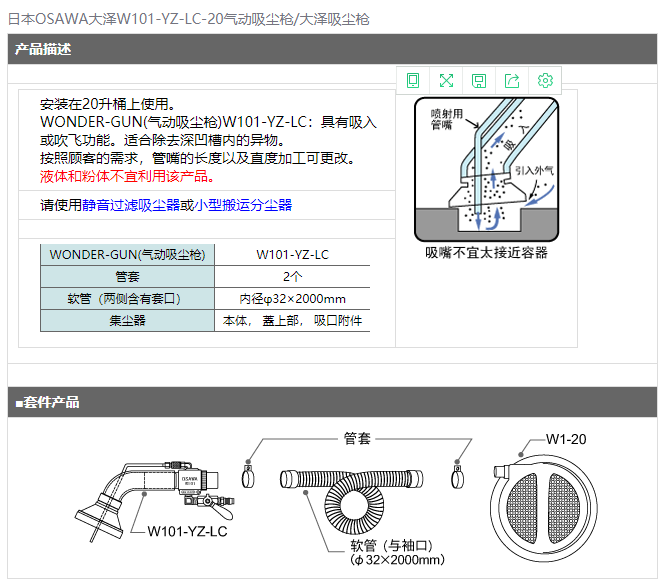The image size is (666, 585).
Task: Select the 集尘器 table row label
Action: click(x=127, y=320)
